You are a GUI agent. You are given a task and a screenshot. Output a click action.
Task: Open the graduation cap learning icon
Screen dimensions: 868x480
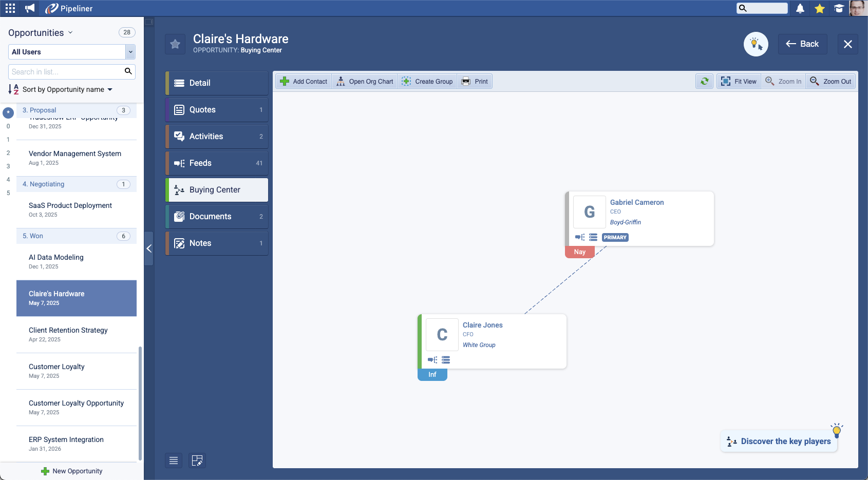pyautogui.click(x=839, y=8)
